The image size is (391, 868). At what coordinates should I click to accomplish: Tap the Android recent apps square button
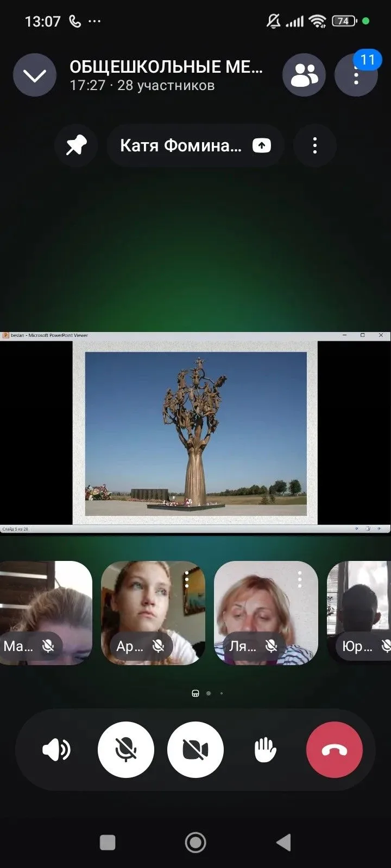point(108,843)
